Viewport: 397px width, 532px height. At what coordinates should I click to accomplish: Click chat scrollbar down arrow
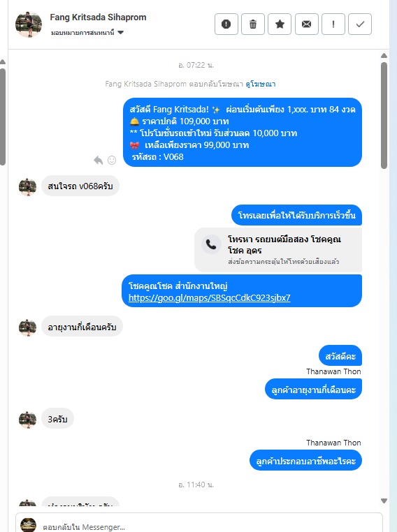(x=384, y=501)
